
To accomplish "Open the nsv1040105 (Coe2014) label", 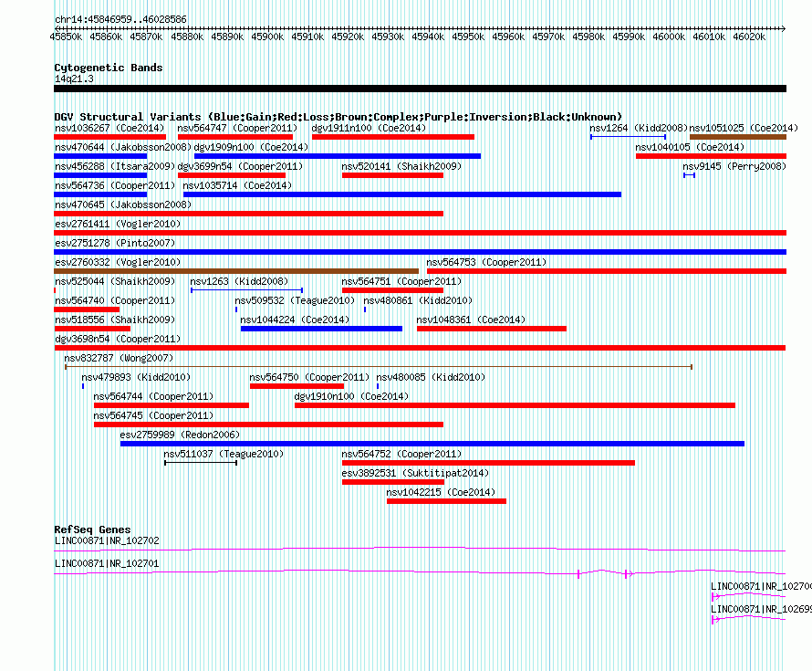I will click(x=690, y=147).
